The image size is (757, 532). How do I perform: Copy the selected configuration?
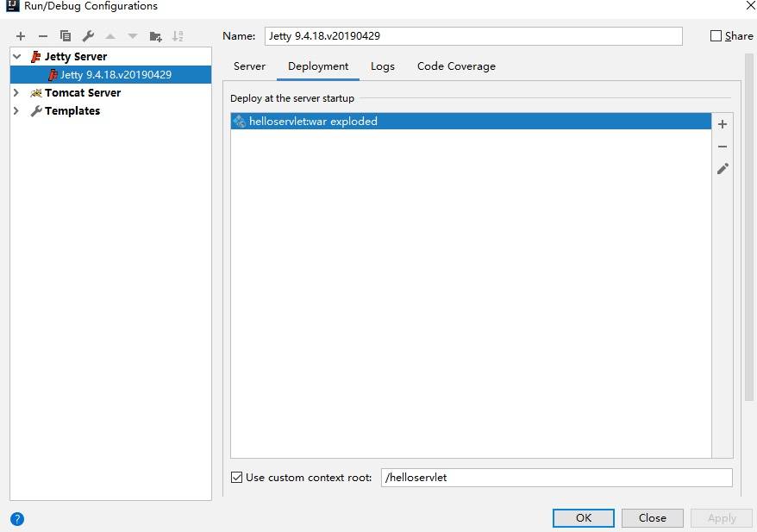(66, 36)
